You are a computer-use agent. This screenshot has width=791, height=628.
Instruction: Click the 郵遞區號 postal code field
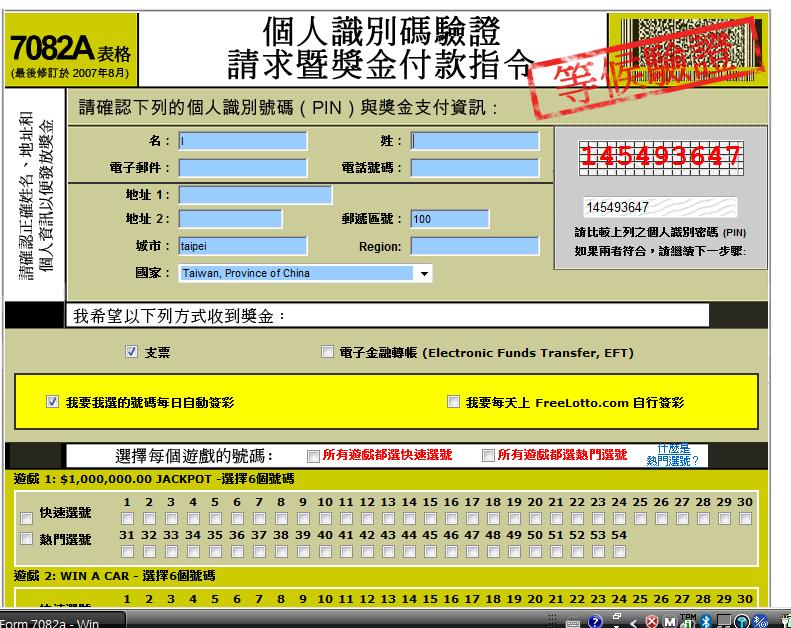point(449,219)
